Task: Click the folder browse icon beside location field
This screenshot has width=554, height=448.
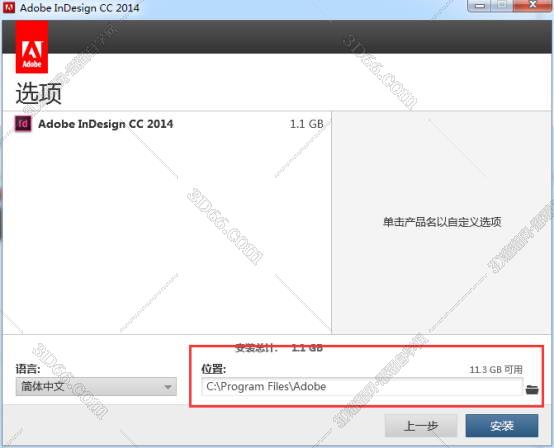Action: click(x=532, y=390)
